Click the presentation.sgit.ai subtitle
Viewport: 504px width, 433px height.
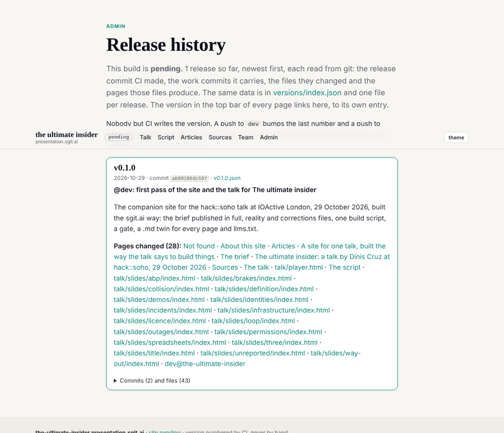point(56,142)
